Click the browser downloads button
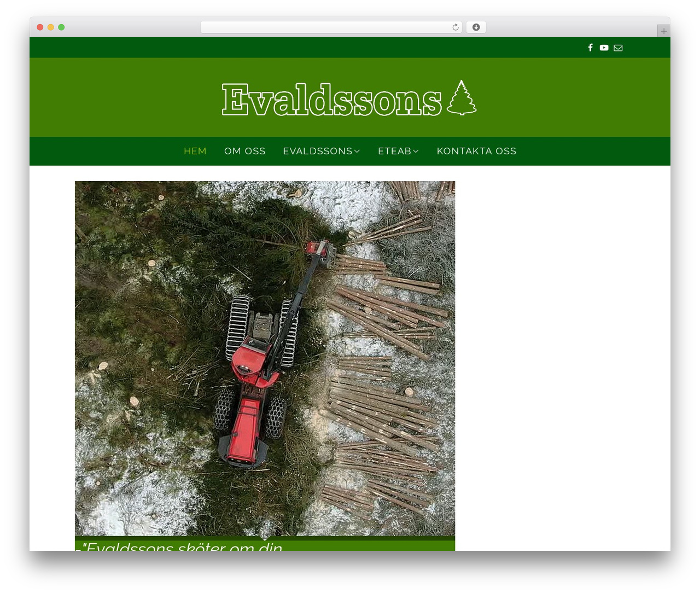 [x=476, y=27]
